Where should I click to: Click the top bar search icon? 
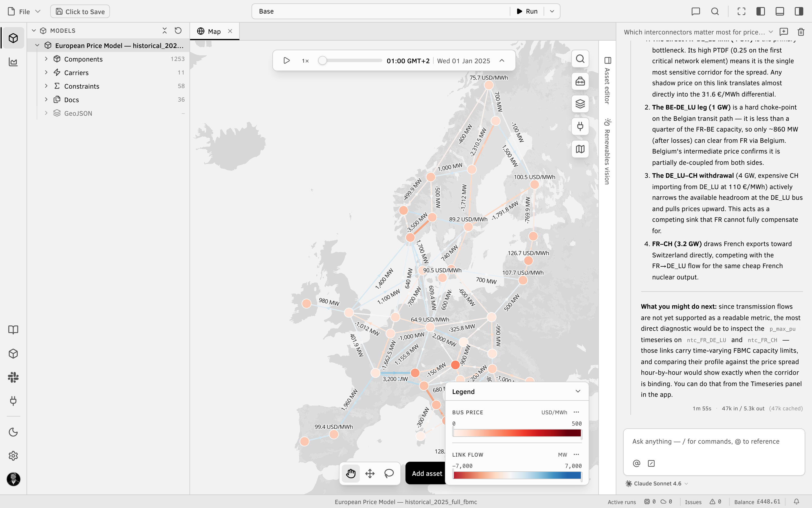715,11
